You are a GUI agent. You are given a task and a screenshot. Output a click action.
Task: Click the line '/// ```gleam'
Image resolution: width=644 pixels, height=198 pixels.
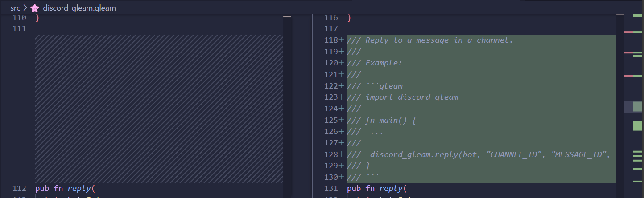375,86
